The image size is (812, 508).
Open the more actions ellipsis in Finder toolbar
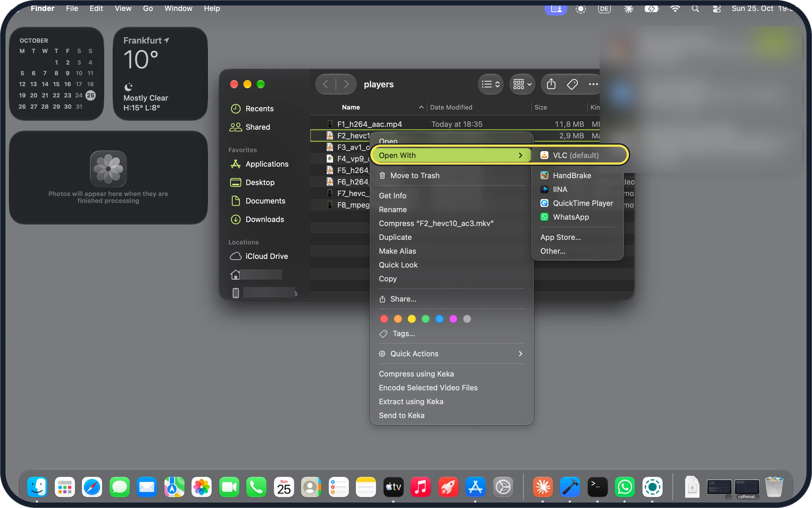point(593,84)
